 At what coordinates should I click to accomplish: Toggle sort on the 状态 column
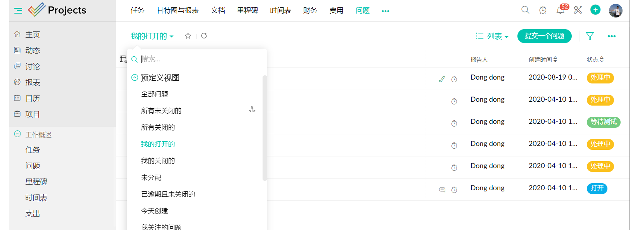click(602, 60)
